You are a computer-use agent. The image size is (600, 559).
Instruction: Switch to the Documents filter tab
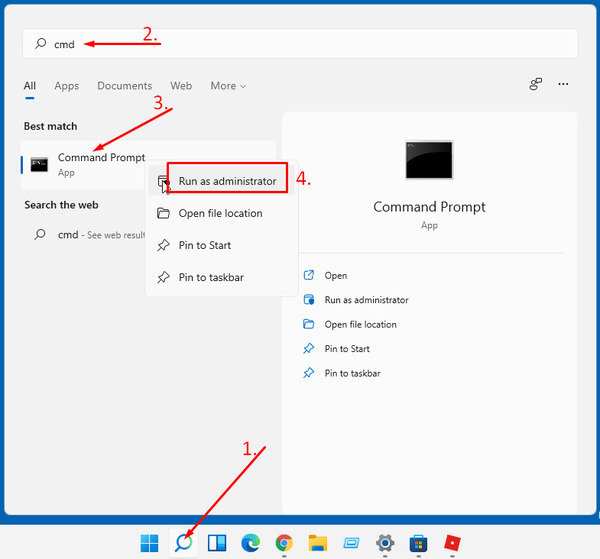coord(124,86)
